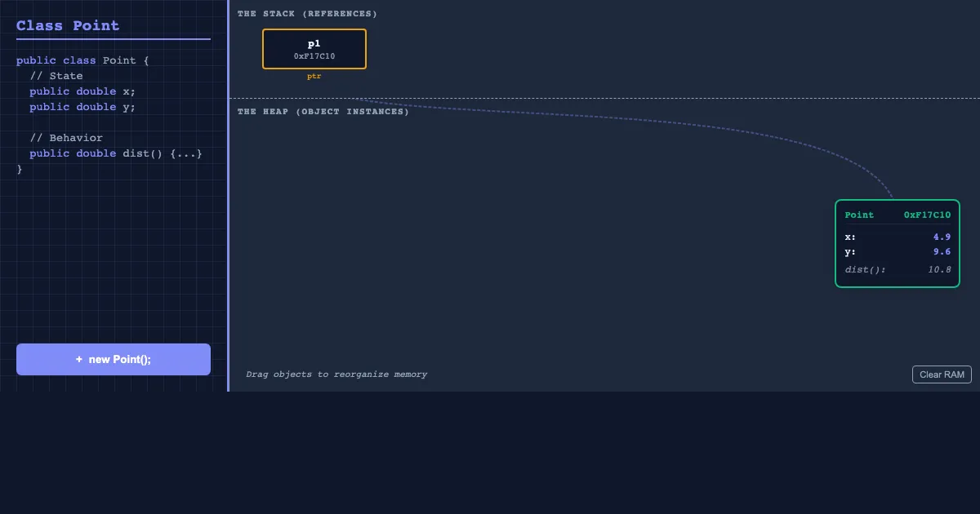Click the Clear RAM button
The width and height of the screenshot is (980, 514).
click(942, 374)
